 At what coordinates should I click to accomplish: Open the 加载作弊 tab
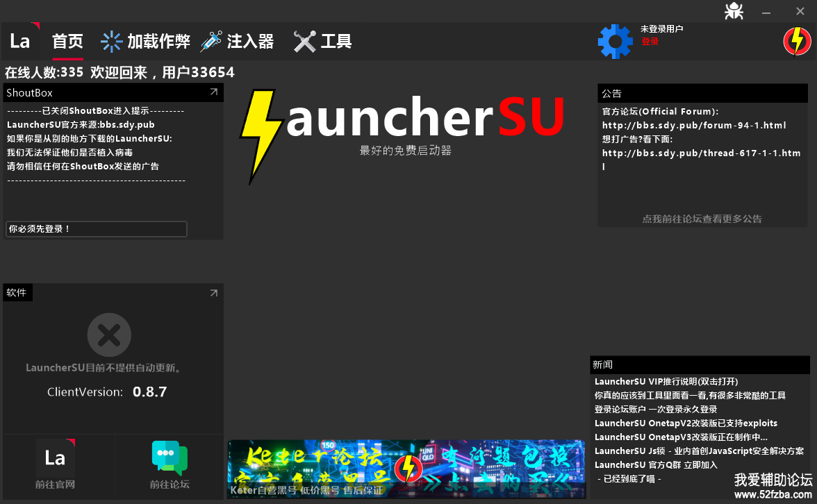click(158, 41)
